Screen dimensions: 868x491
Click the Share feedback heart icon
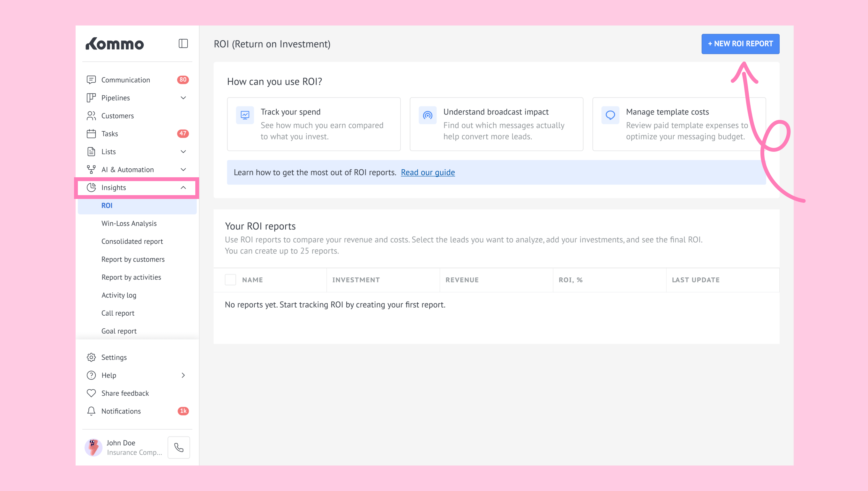pos(91,393)
